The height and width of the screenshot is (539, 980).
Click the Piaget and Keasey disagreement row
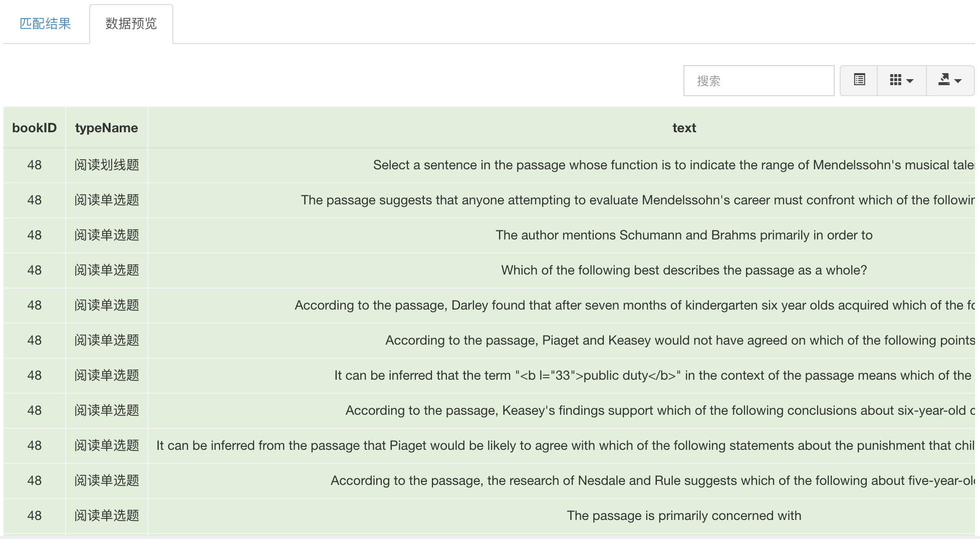point(489,340)
